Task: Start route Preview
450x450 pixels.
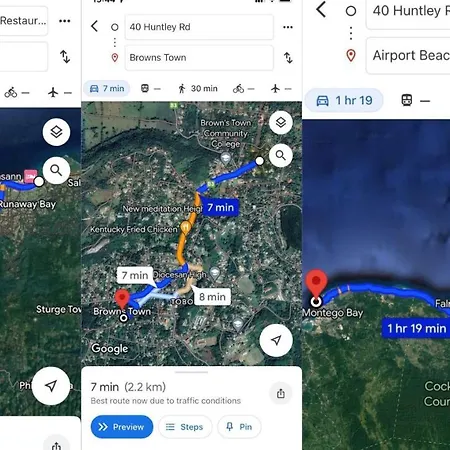Action: 122,427
